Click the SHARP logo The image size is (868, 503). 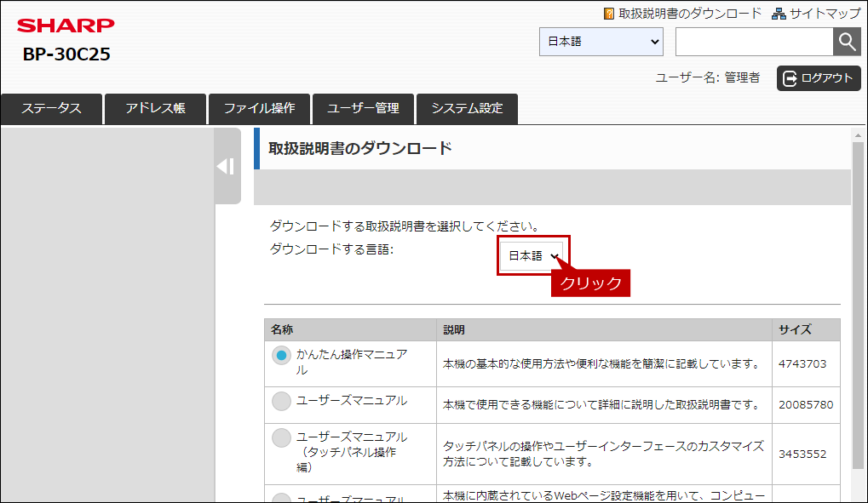(x=66, y=25)
